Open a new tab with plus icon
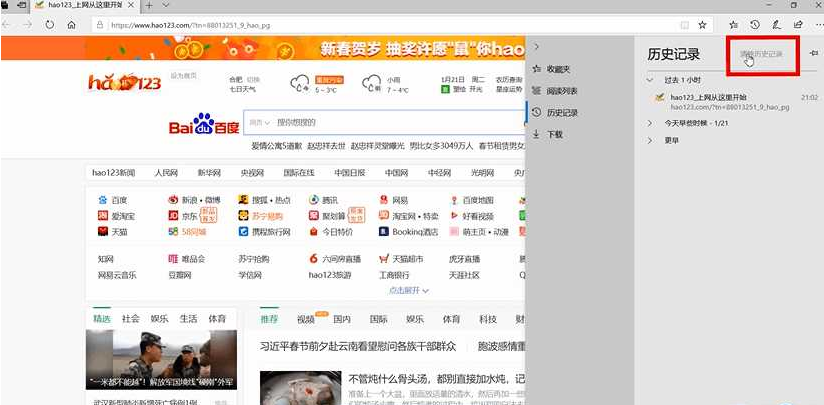 pos(149,5)
